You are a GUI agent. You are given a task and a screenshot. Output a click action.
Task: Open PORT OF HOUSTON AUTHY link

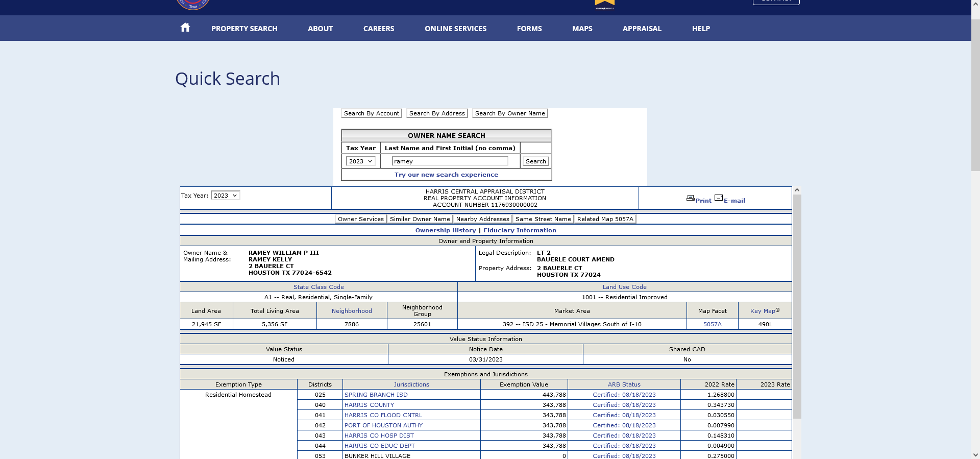click(x=383, y=425)
